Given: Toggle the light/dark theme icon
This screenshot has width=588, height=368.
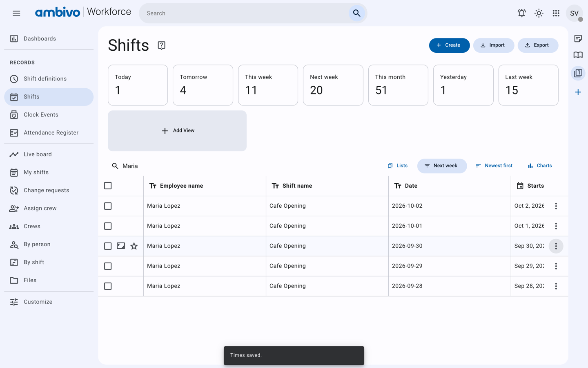Looking at the screenshot, I should tap(539, 13).
